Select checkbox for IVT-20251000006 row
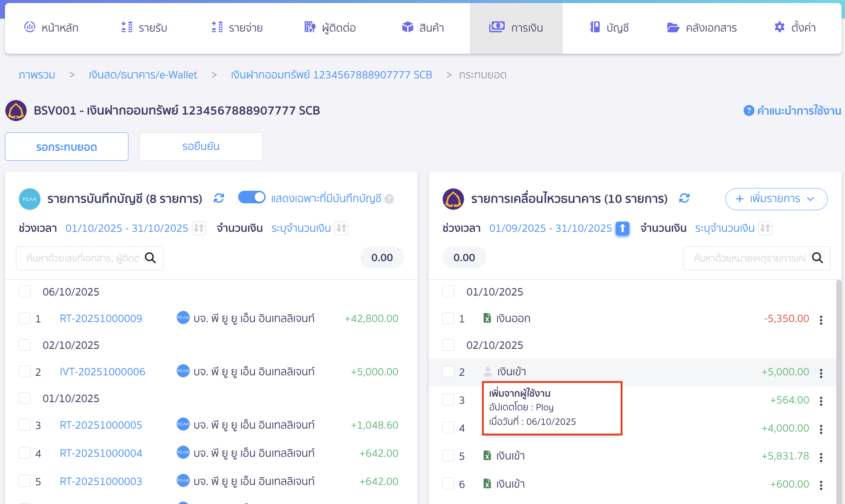This screenshot has width=845, height=504. (25, 372)
